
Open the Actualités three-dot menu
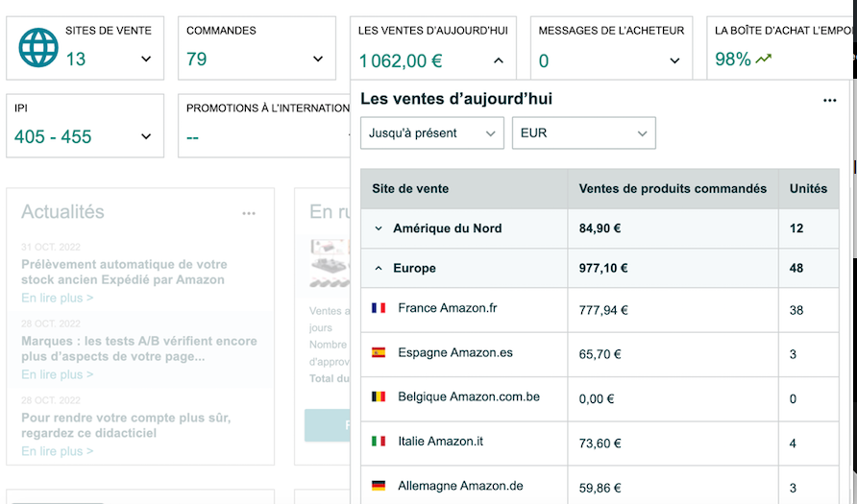click(x=249, y=213)
